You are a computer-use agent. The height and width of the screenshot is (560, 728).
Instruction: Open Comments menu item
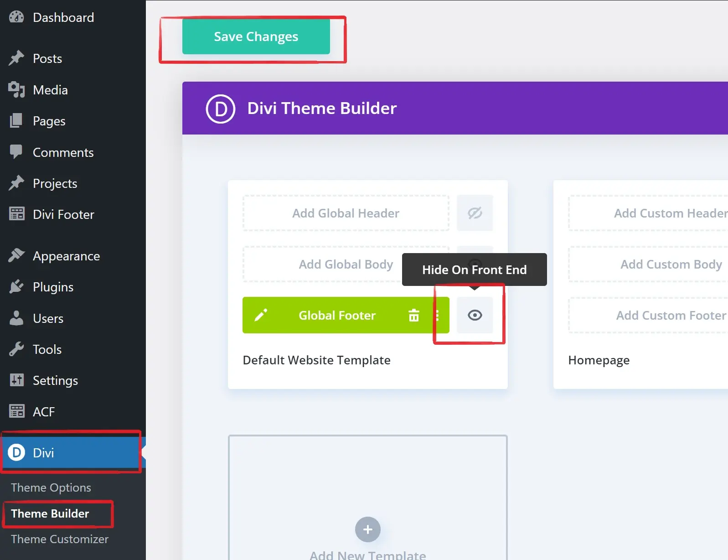click(73, 152)
